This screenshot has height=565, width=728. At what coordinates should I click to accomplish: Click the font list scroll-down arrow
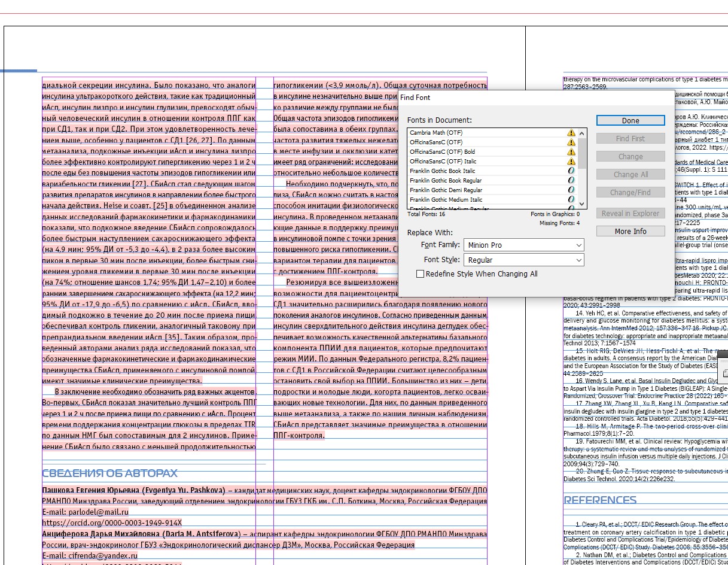click(582, 205)
